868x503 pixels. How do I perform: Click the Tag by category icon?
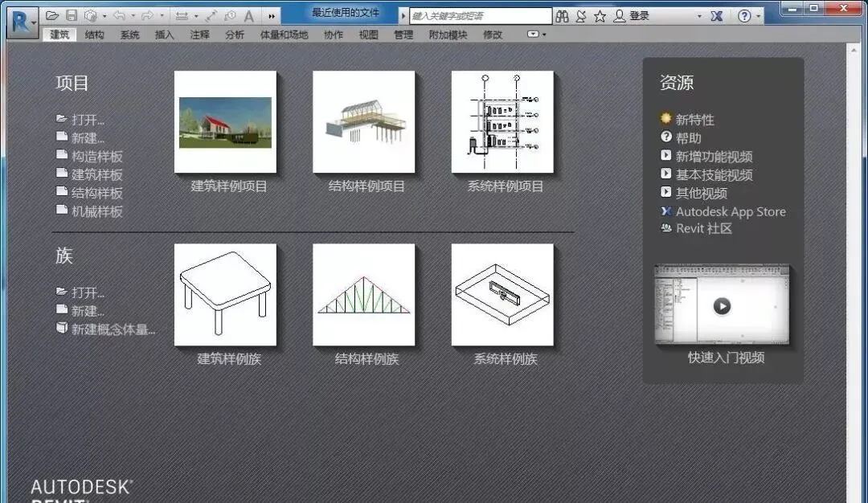pos(231,16)
